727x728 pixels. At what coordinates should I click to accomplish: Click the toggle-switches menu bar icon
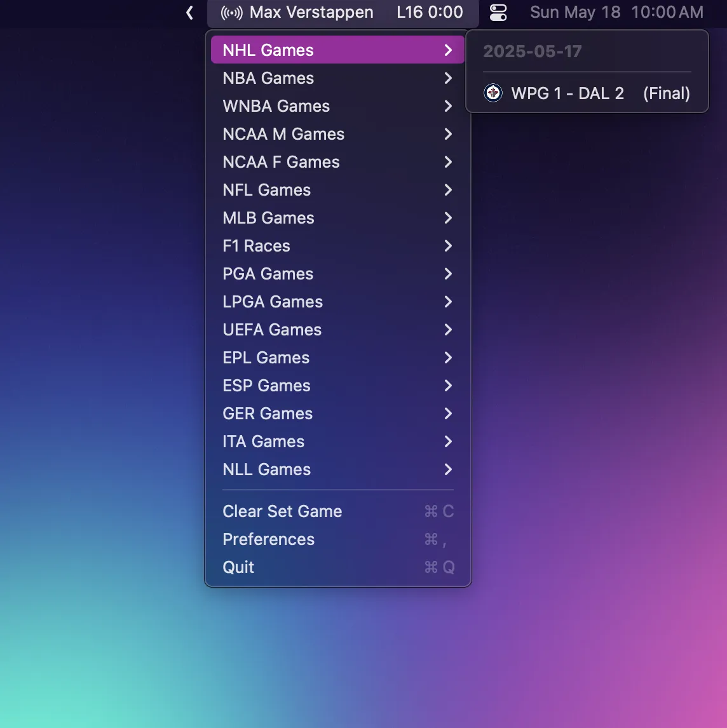pyautogui.click(x=498, y=12)
